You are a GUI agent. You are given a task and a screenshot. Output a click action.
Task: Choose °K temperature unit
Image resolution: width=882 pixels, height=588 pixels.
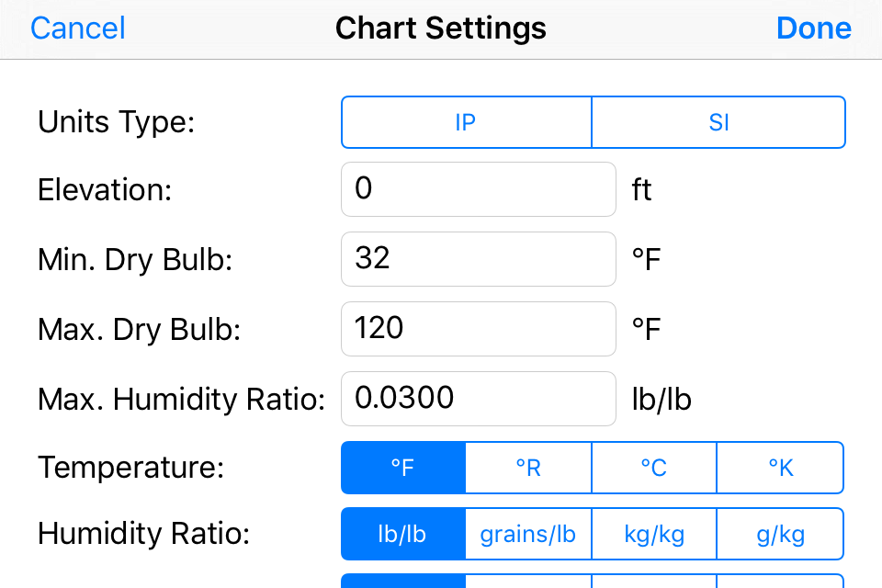[x=780, y=468]
